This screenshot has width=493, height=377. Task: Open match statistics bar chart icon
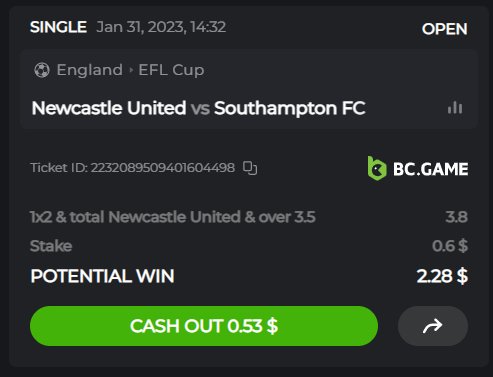(455, 108)
